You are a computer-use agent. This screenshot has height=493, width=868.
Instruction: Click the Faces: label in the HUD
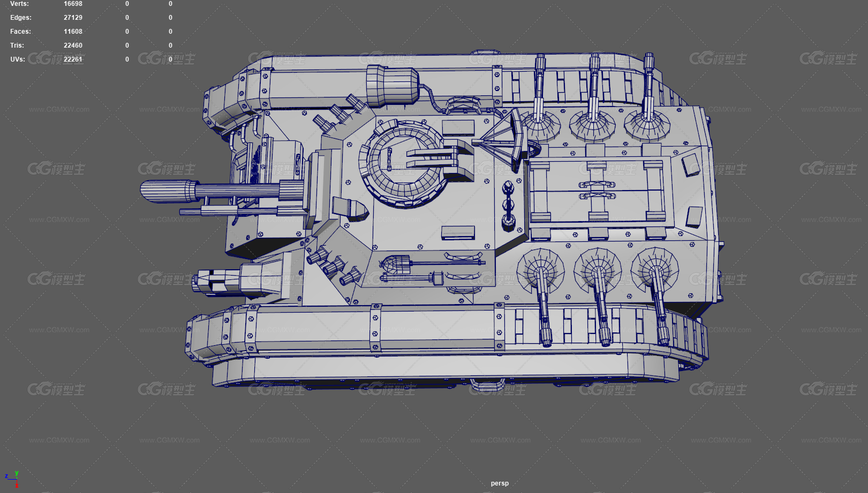pos(20,32)
